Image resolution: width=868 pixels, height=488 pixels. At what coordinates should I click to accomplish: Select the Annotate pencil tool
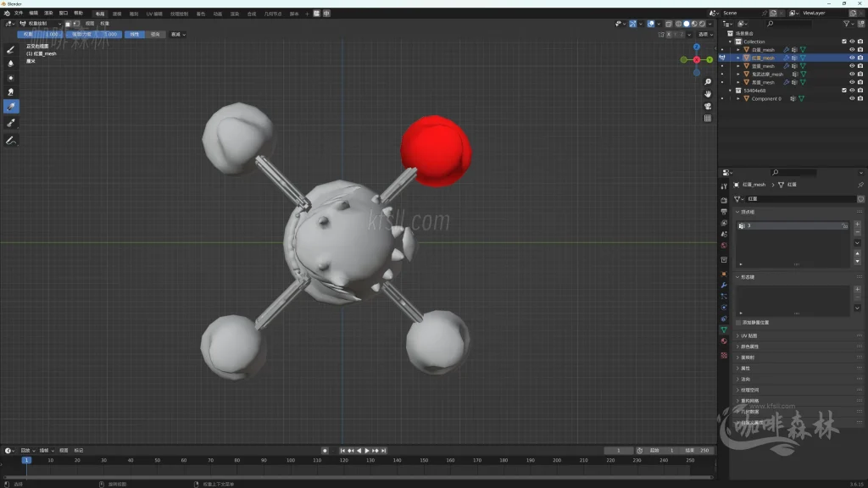pyautogui.click(x=11, y=140)
